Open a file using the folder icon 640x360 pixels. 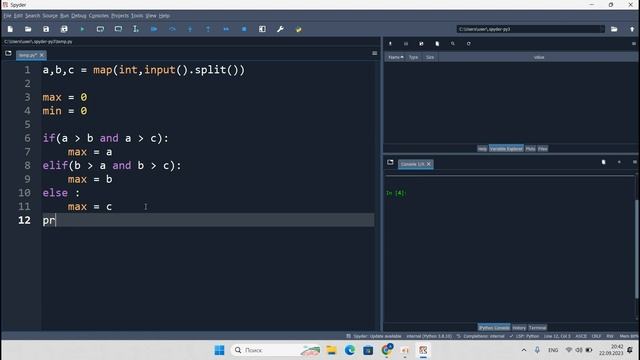point(28,29)
